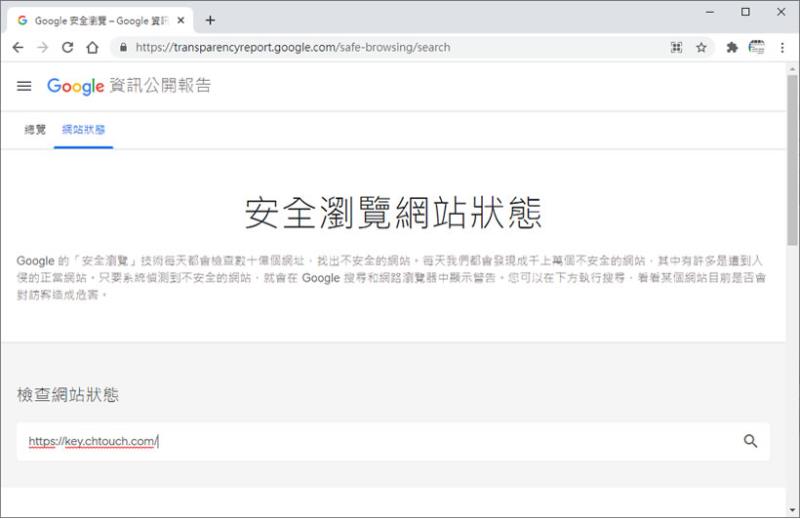
Task: Click the browser forward arrow
Action: click(x=43, y=47)
